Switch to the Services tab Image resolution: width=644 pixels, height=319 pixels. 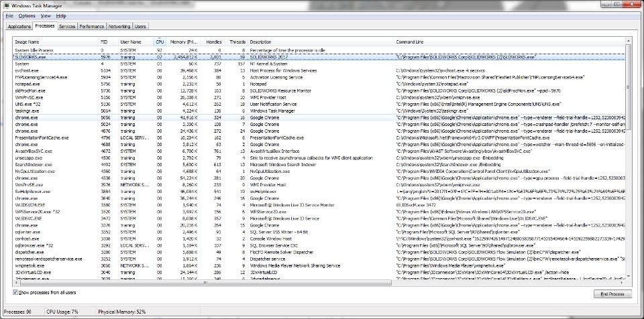(66, 27)
